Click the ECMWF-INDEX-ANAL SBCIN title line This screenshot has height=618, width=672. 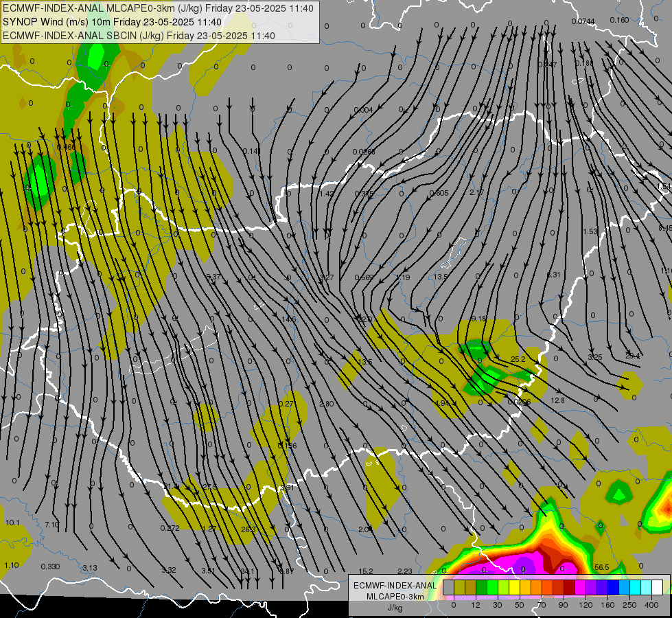click(x=139, y=36)
